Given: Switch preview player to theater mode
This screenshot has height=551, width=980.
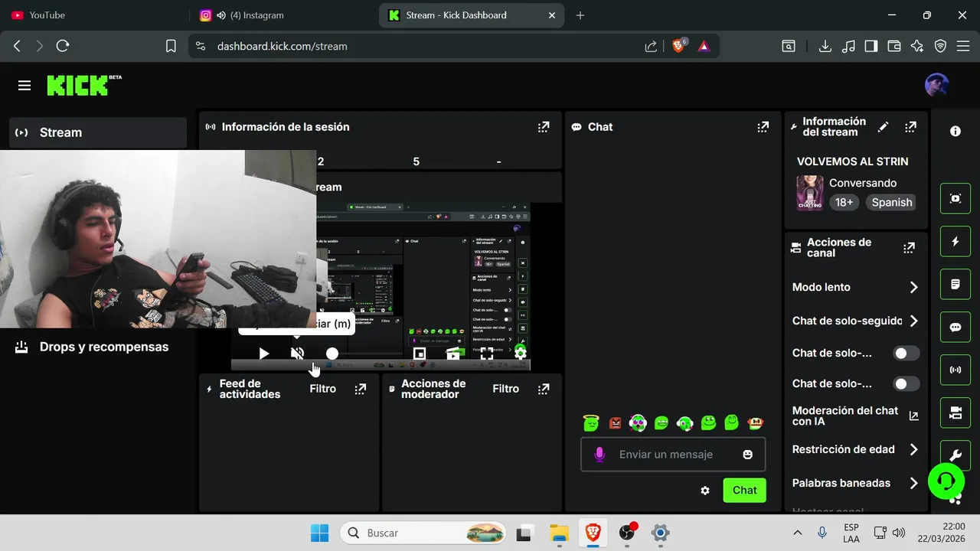Looking at the screenshot, I should pyautogui.click(x=453, y=354).
